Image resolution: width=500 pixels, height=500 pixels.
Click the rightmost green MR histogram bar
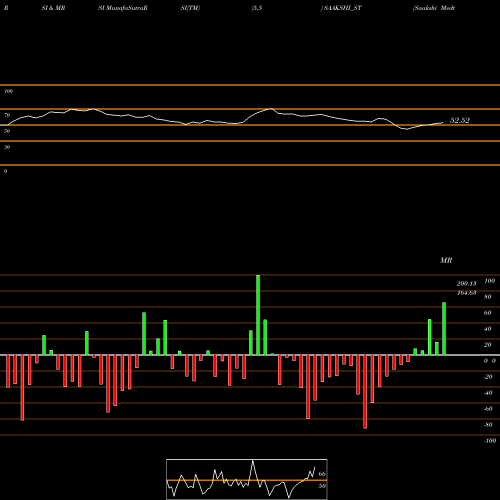[444, 329]
